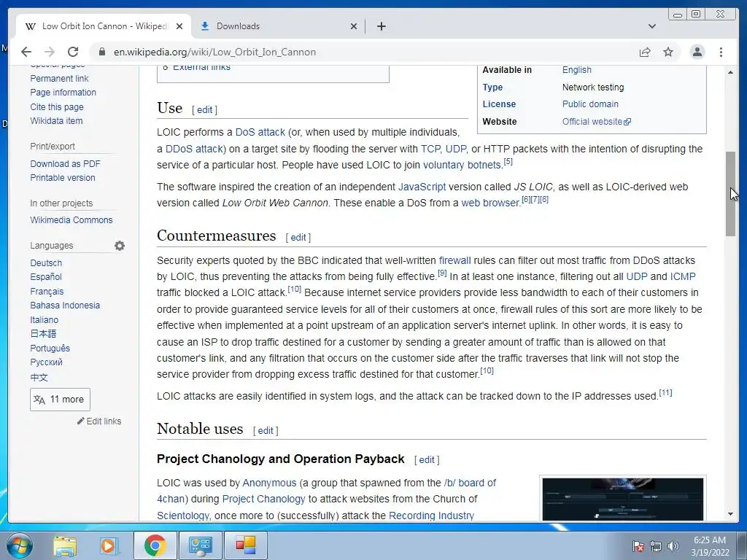This screenshot has width=747, height=560.
Task: Open the LOIC screenshot thumbnail
Action: (623, 499)
